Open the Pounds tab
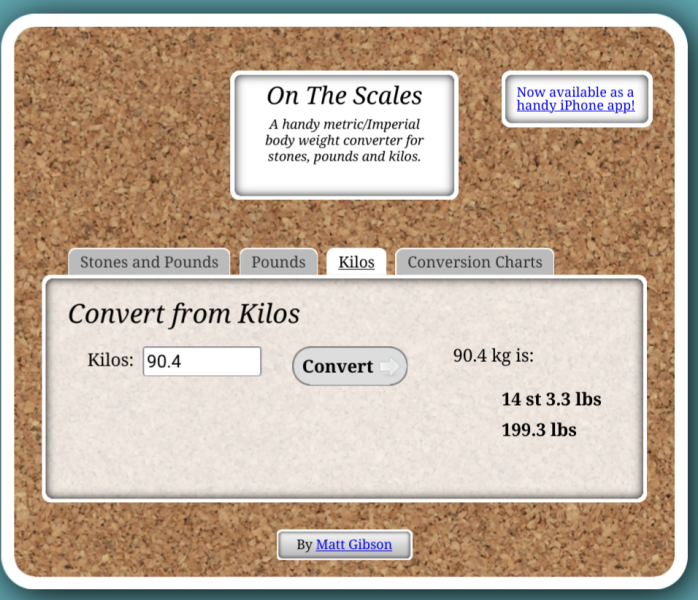The image size is (698, 600). tap(278, 262)
